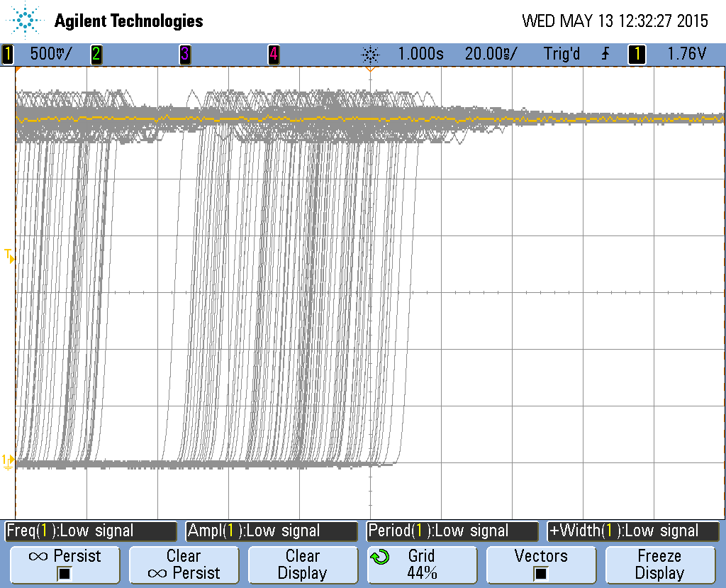
Task: Click the Agilent Technologies logo
Action: pyautogui.click(x=25, y=21)
